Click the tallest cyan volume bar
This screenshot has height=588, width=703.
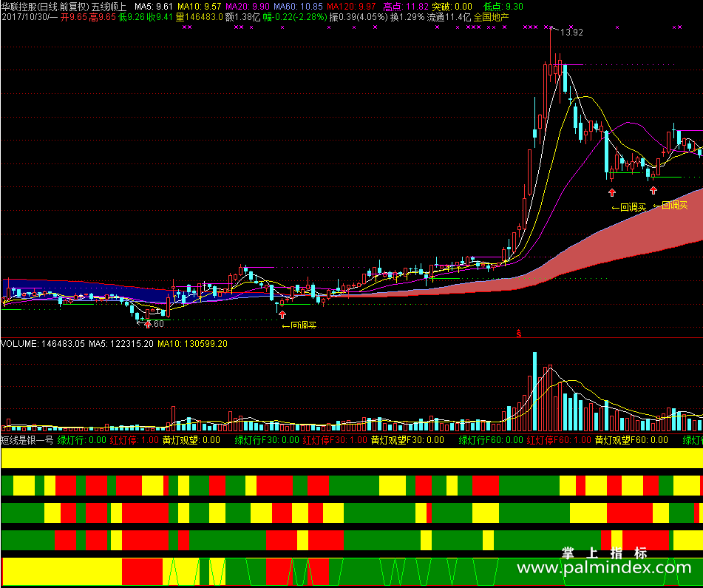pyautogui.click(x=534, y=391)
